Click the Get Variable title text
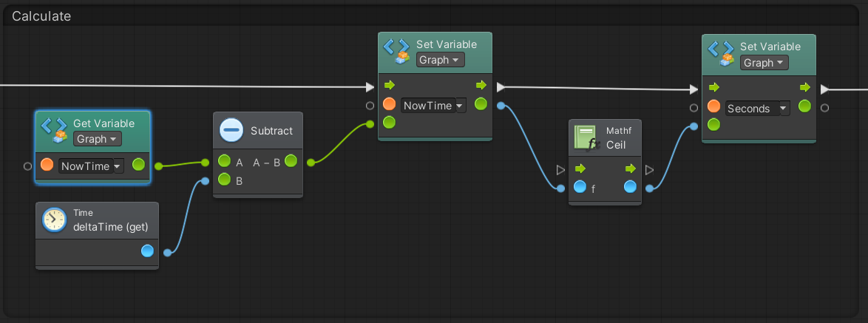The height and width of the screenshot is (323, 868). click(x=104, y=123)
